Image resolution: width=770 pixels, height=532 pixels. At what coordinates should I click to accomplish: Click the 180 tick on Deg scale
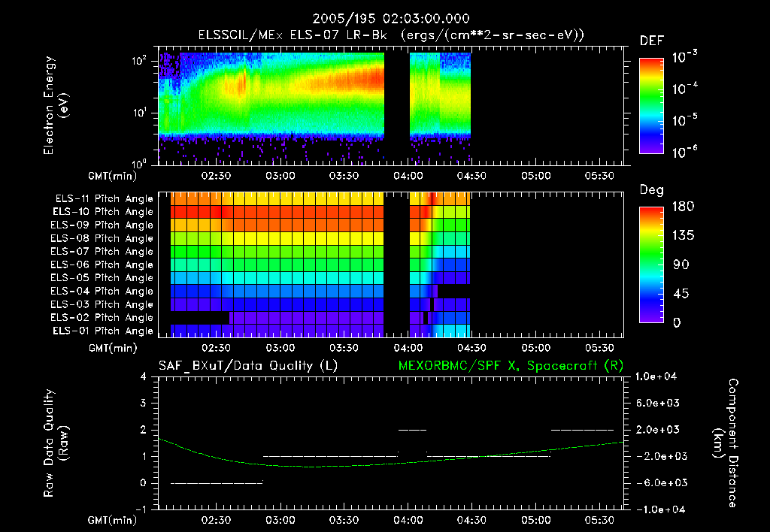(683, 206)
